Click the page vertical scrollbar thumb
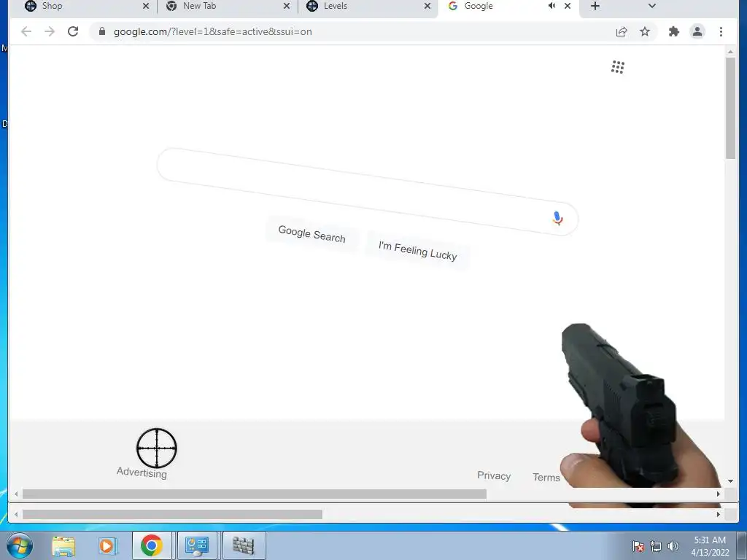The width and height of the screenshot is (747, 560). pyautogui.click(x=730, y=108)
